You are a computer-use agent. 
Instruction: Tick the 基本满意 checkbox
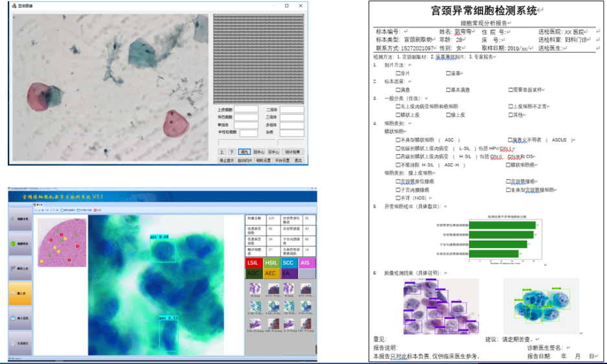click(448, 90)
